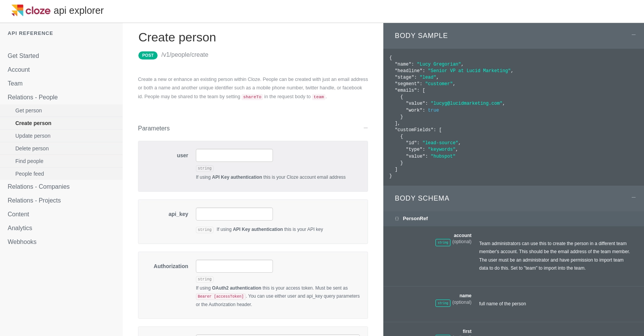Focus the Authorization input field
This screenshot has height=336, width=644.
click(x=234, y=266)
